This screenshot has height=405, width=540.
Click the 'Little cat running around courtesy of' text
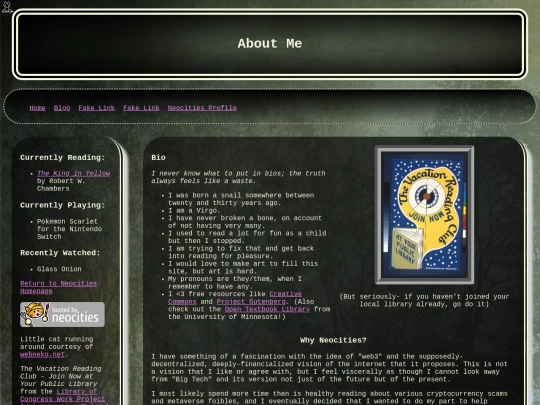click(x=56, y=343)
